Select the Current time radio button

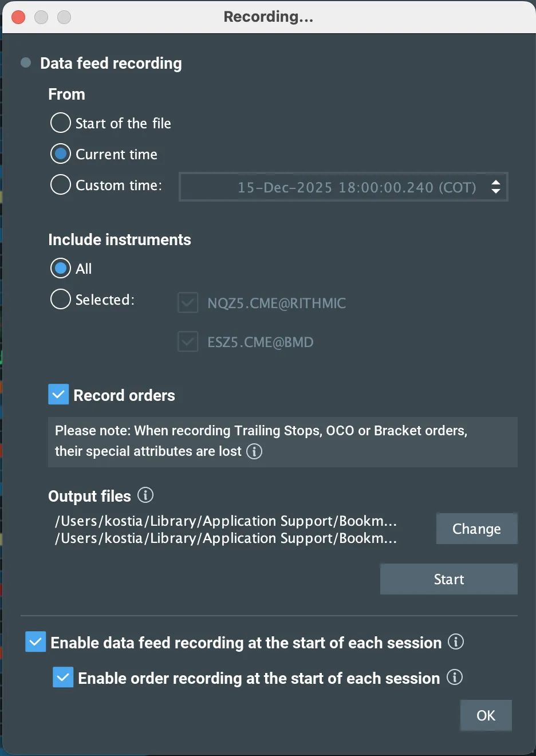coord(60,153)
